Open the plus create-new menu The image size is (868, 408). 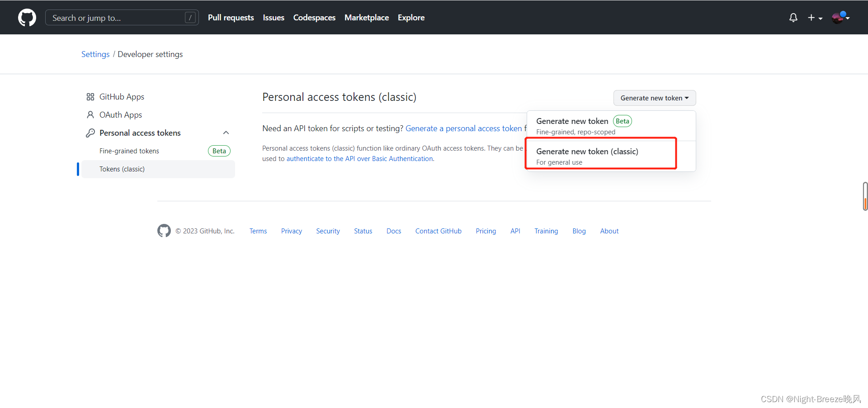tap(815, 18)
